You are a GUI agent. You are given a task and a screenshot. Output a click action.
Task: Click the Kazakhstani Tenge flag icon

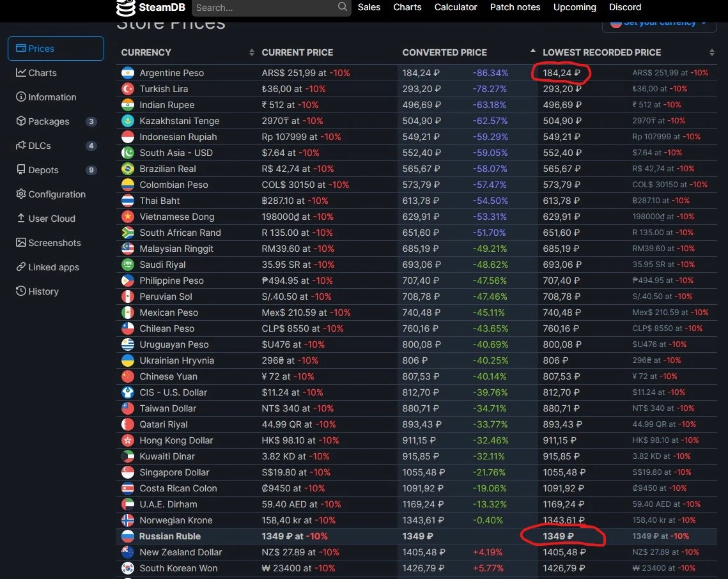coord(128,121)
